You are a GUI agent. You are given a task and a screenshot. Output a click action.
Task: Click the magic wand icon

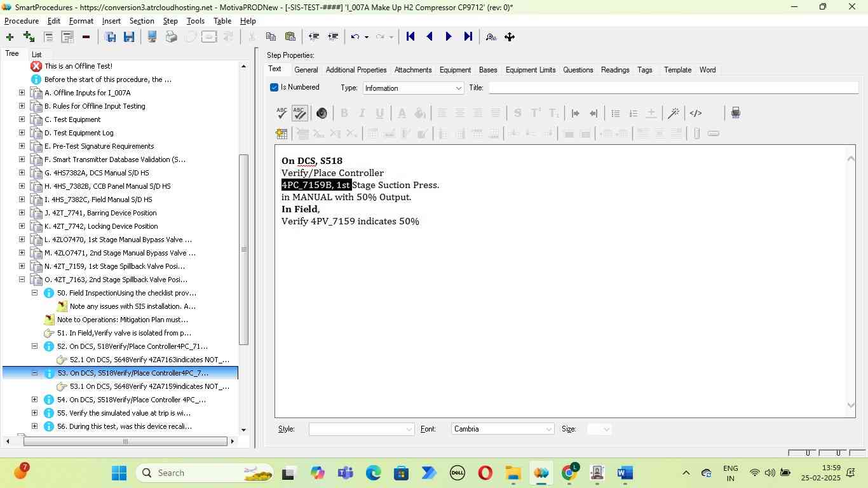[674, 113]
